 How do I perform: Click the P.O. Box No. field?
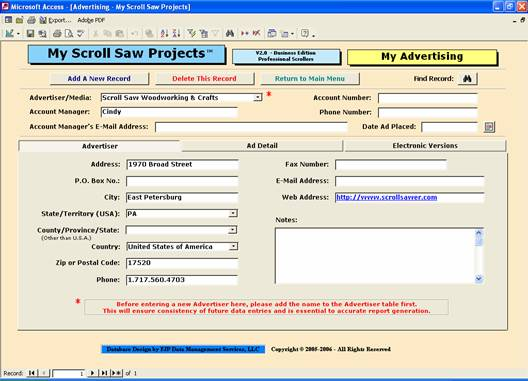(182, 181)
